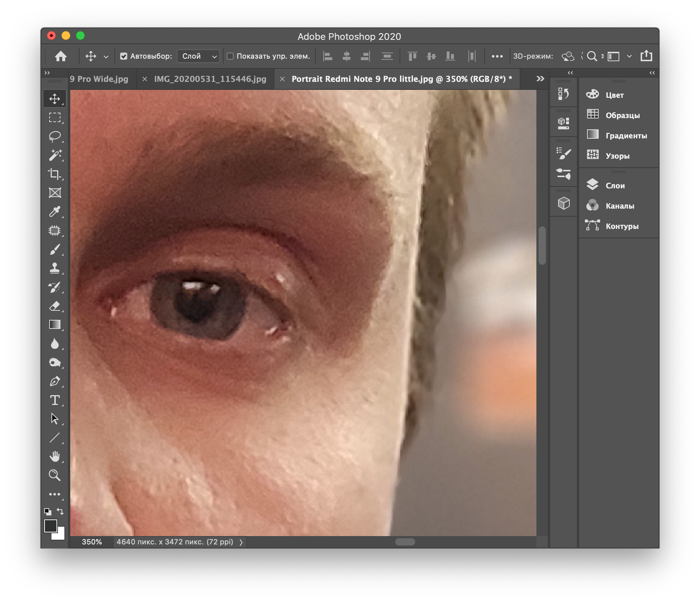The width and height of the screenshot is (700, 602).
Task: Pick the Zoom tool in toolbar
Action: 55,475
